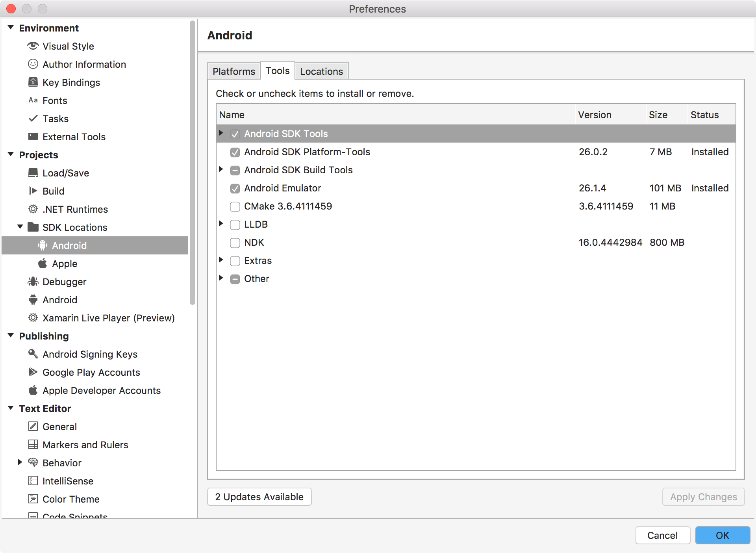This screenshot has height=553, width=756.
Task: Click the General text editor pencil icon
Action: tap(33, 427)
